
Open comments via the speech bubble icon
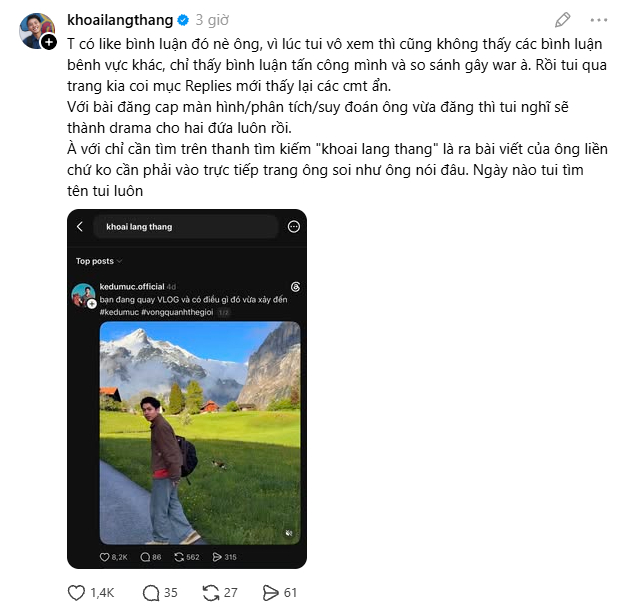[x=151, y=593]
